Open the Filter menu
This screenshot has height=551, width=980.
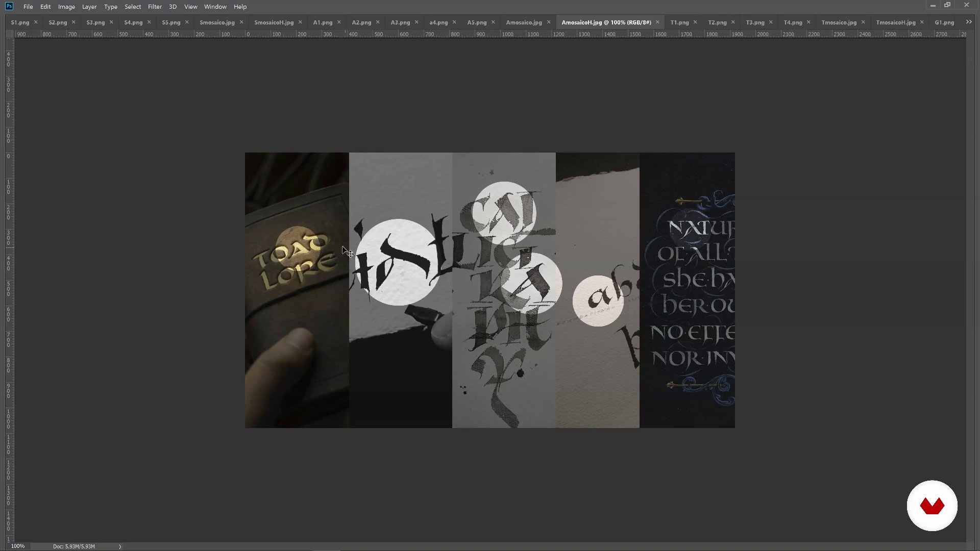point(155,7)
